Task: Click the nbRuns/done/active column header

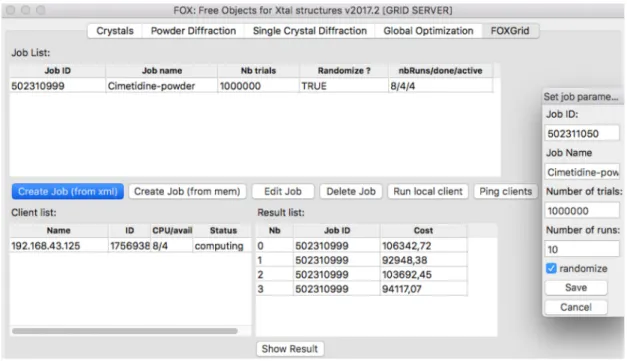Action: point(440,71)
